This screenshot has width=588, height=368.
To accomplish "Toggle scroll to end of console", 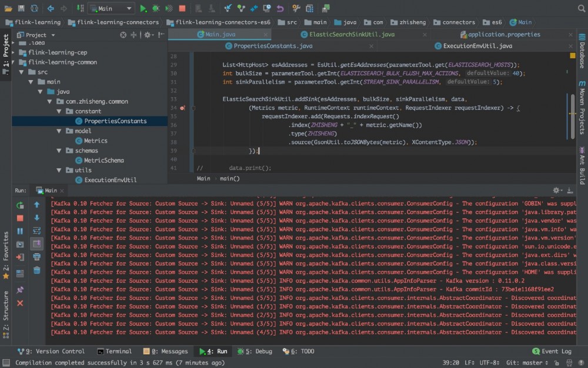I will click(36, 244).
